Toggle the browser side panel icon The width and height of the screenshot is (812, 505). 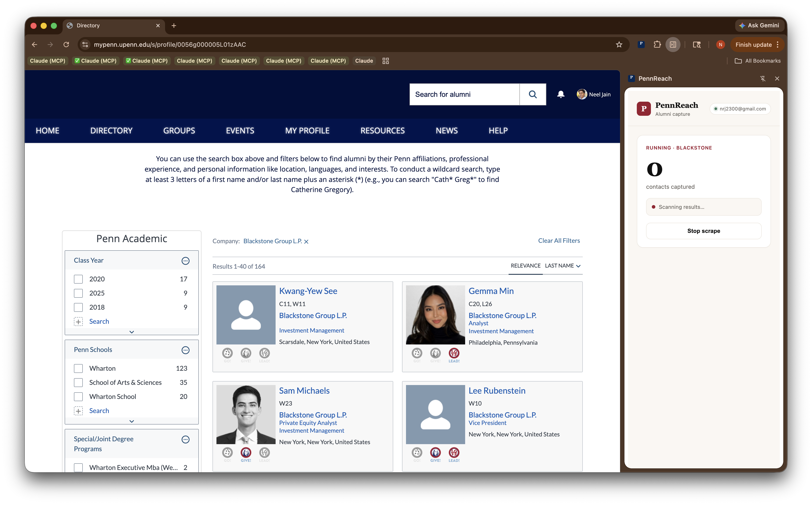tap(673, 44)
